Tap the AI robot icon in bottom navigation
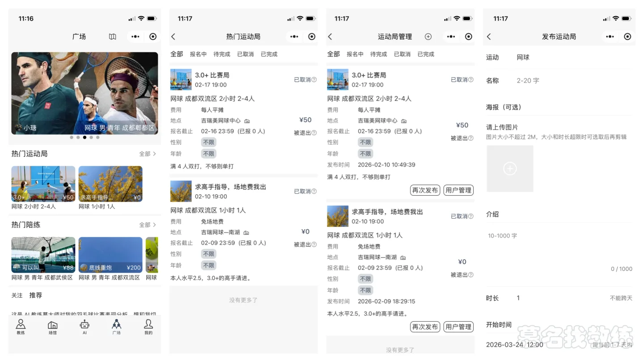644x362 pixels. pos(85,326)
